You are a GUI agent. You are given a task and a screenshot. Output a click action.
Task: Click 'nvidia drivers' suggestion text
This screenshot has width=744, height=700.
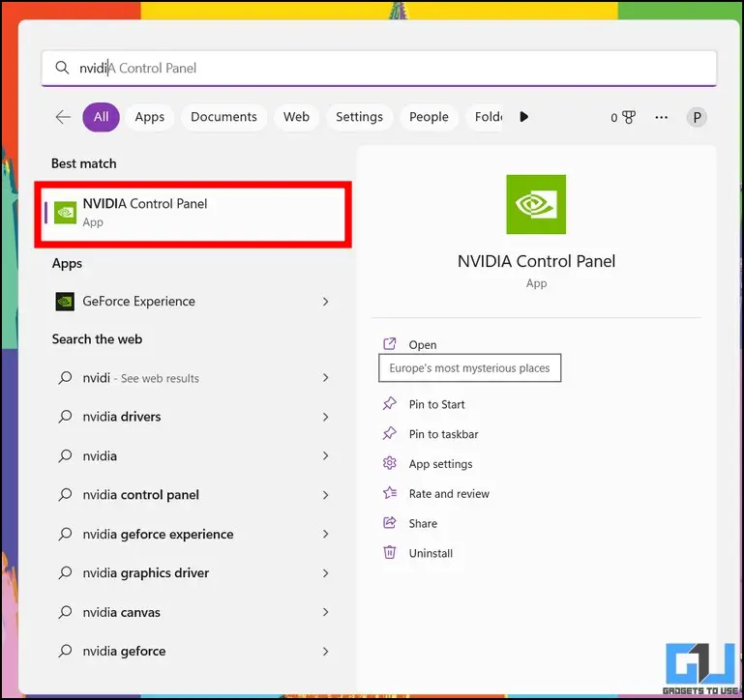(122, 417)
